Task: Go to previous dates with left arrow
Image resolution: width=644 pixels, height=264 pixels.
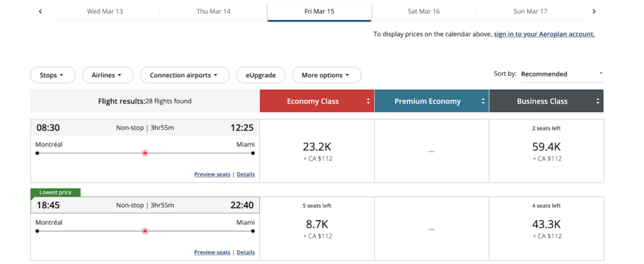Action: 40,11
